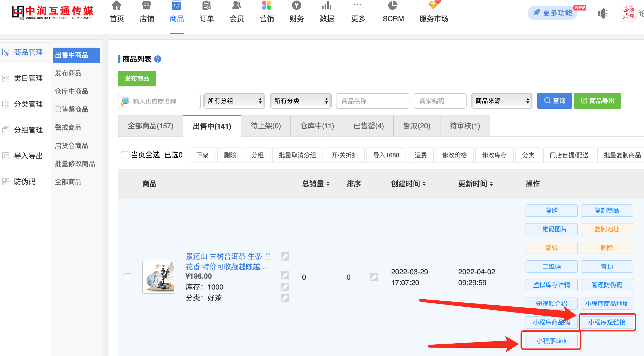Open the 商品来源 dropdown

[x=502, y=101]
